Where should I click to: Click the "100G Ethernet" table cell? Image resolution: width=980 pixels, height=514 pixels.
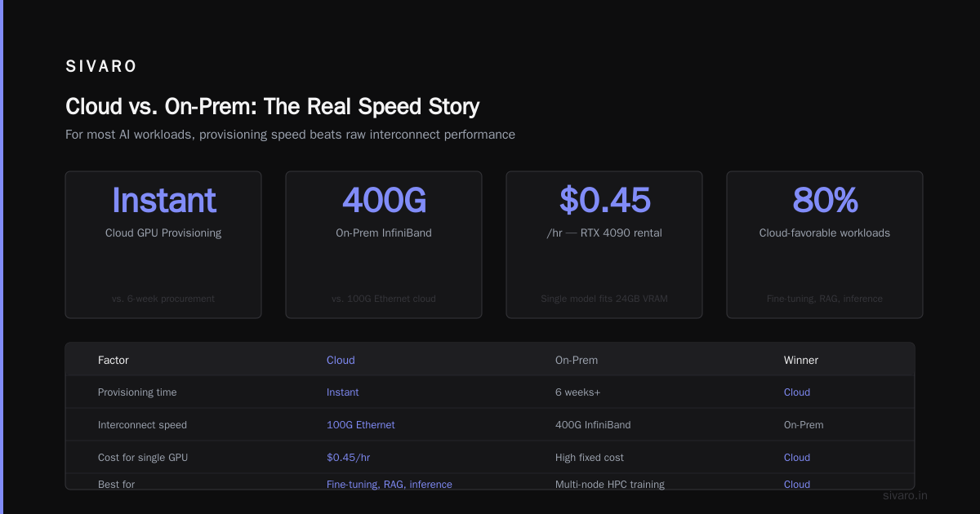361,425
